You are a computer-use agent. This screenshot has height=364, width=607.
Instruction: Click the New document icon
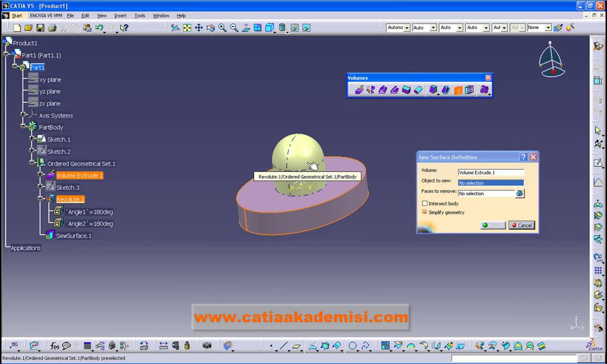pos(17,28)
